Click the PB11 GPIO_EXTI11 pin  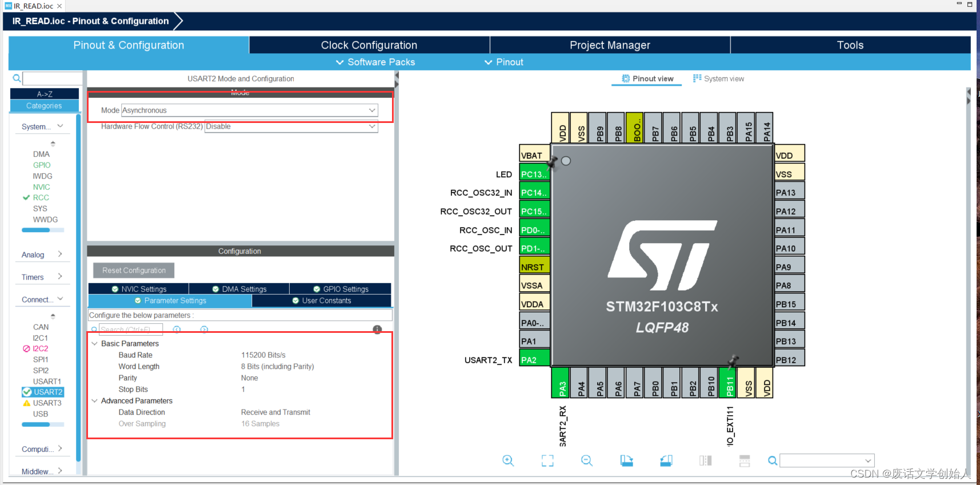pyautogui.click(x=727, y=382)
